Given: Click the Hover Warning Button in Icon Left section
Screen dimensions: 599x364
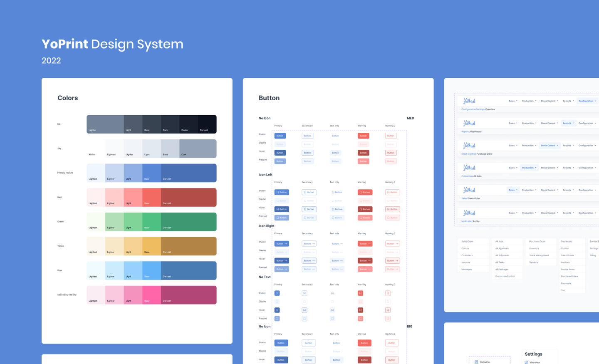Looking at the screenshot, I should point(365,209).
